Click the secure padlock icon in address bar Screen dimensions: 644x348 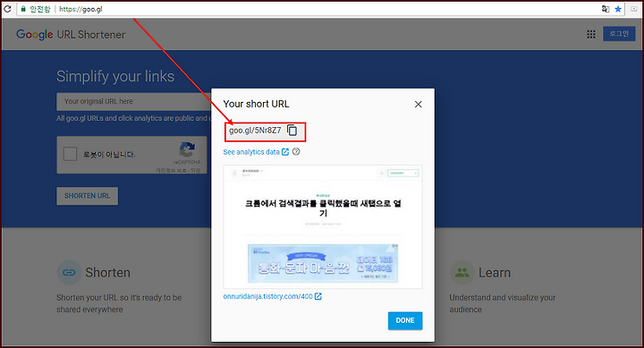(x=23, y=9)
